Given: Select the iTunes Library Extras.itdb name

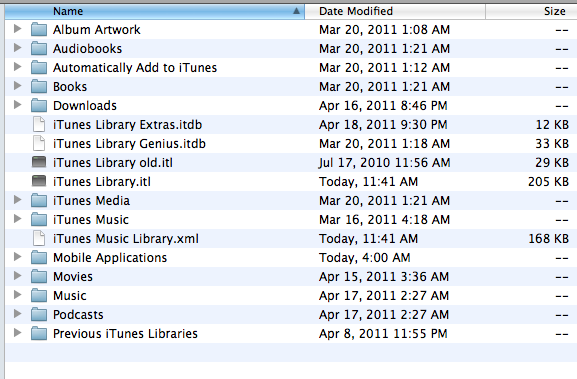Looking at the screenshot, I should tap(127, 125).
